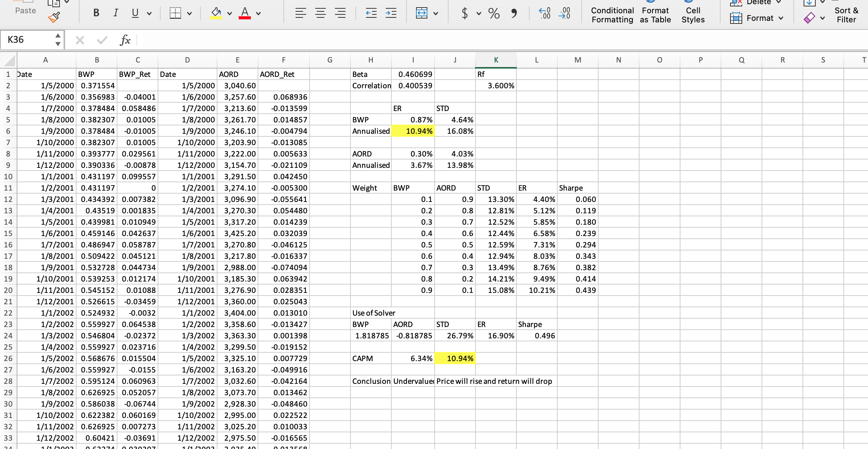Toggle underline formatting

point(135,13)
